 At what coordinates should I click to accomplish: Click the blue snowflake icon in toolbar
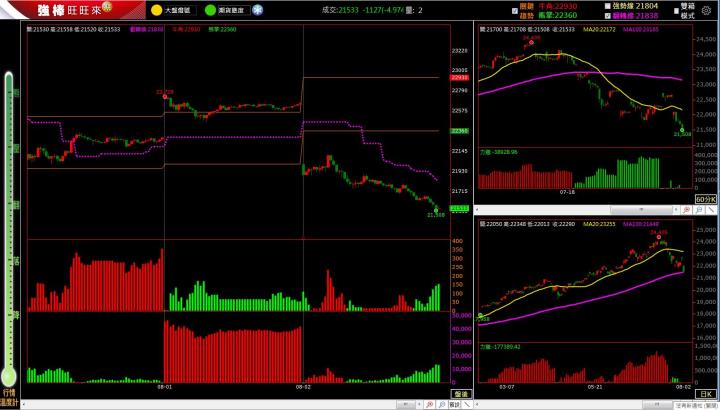[x=258, y=10]
